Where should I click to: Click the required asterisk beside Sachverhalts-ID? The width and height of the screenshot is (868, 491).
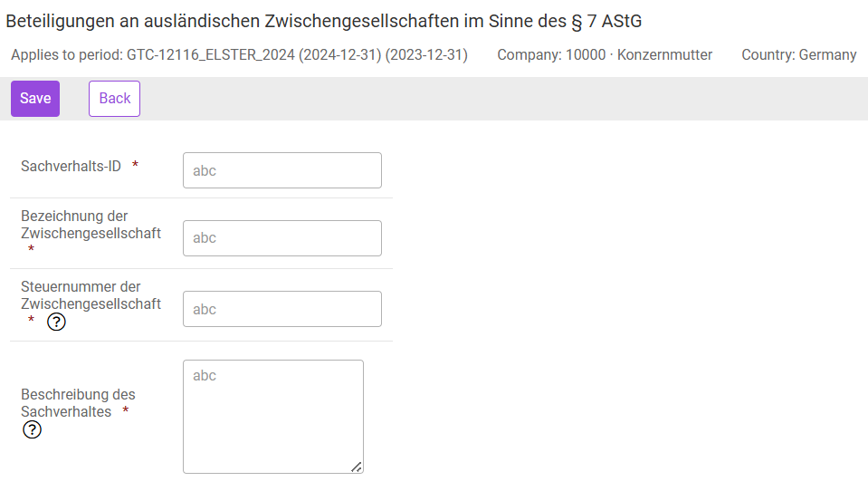tap(135, 165)
